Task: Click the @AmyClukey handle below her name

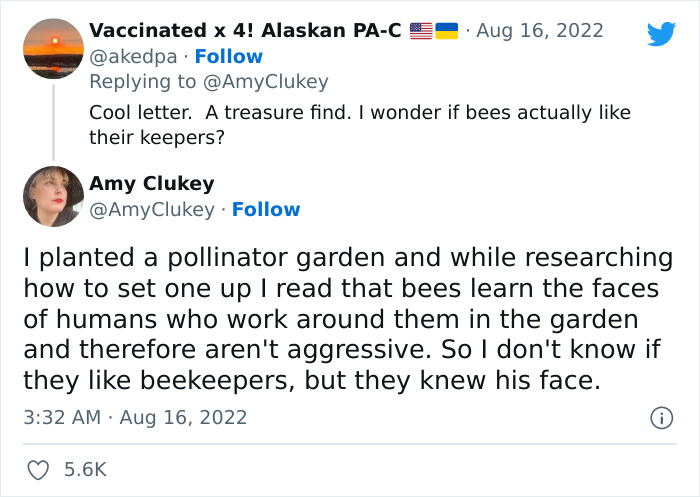Action: (152, 209)
